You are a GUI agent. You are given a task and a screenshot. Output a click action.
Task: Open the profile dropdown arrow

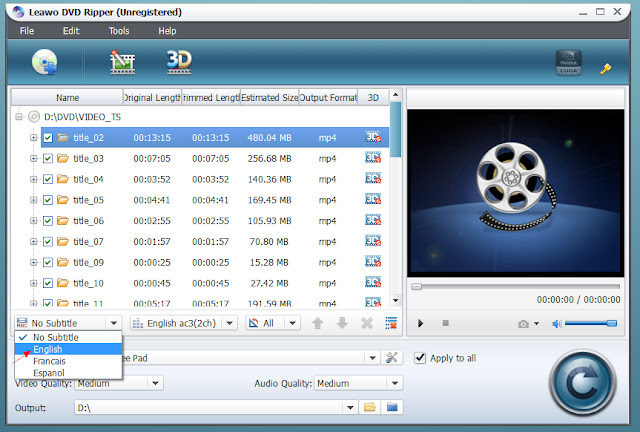pos(372,358)
